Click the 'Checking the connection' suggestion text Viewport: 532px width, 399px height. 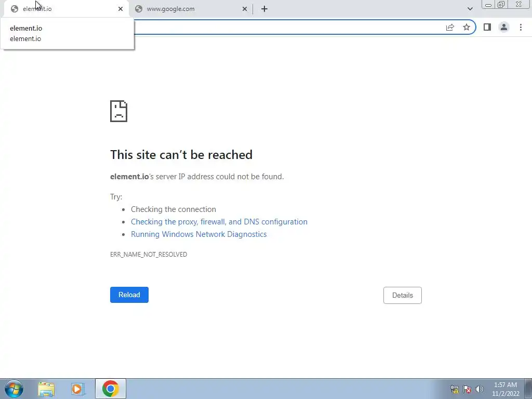174,209
